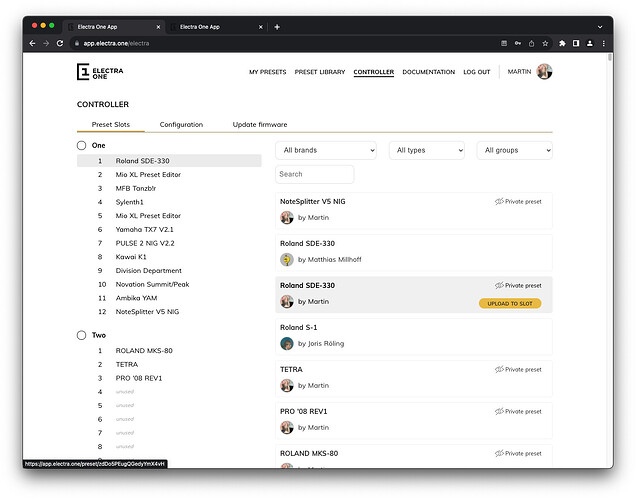Click Joris Röling's avatar icon
Image resolution: width=637 pixels, height=500 pixels.
pos(287,343)
